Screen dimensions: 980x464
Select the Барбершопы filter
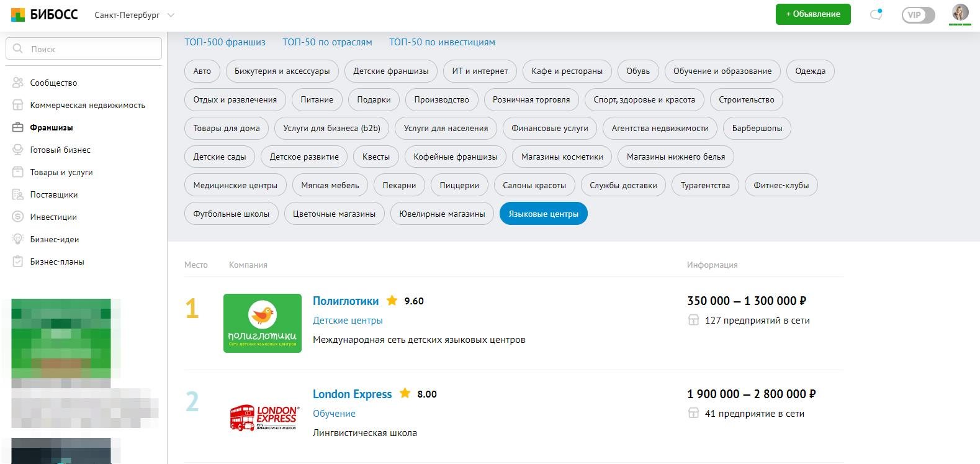coord(757,128)
